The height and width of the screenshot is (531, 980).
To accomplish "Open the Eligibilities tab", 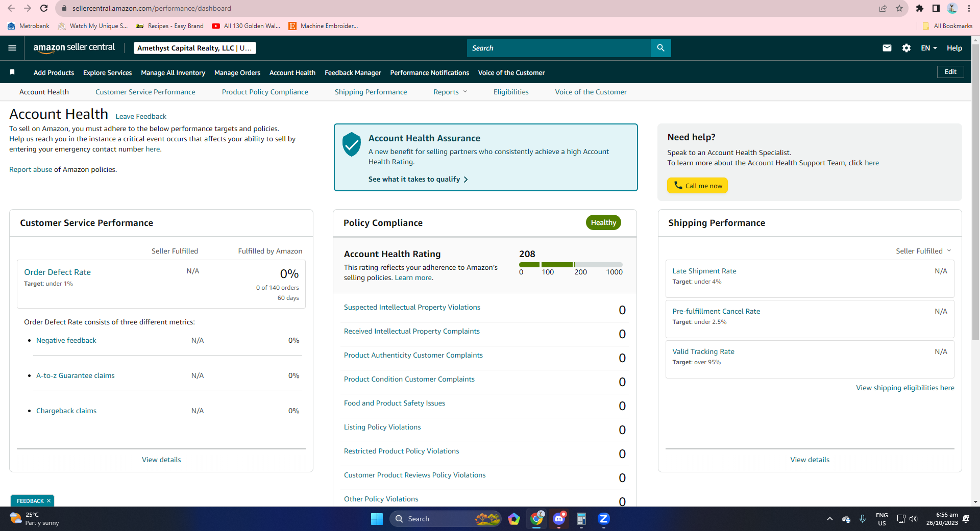I will [x=511, y=92].
